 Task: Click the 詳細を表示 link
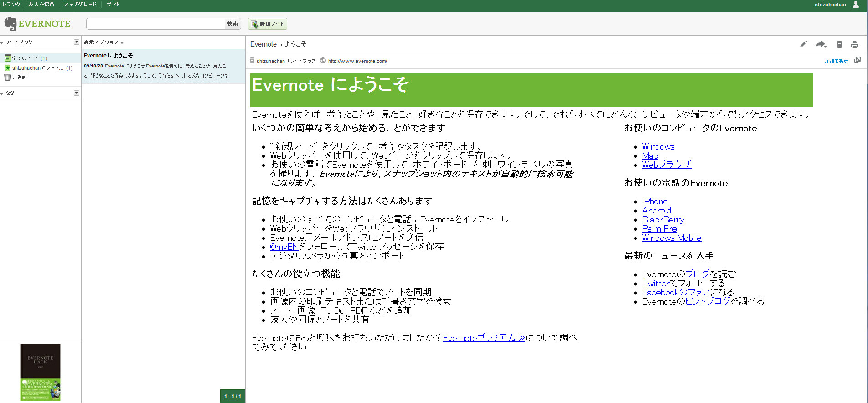click(x=836, y=61)
